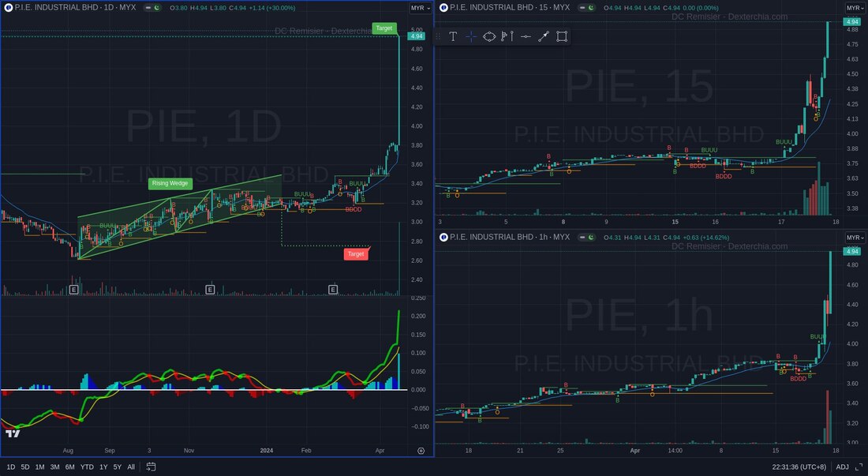This screenshot has width=868, height=476.
Task: Select the Text drawing tool
Action: [453, 36]
